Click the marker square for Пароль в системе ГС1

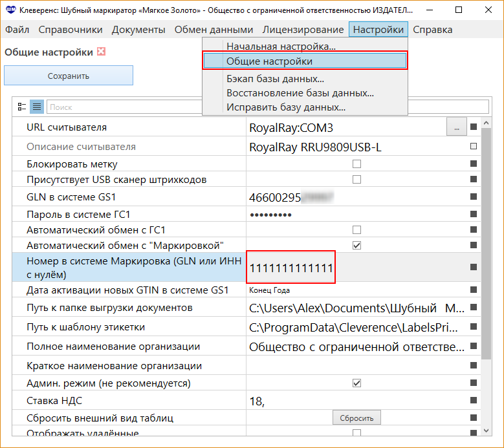[474, 214]
